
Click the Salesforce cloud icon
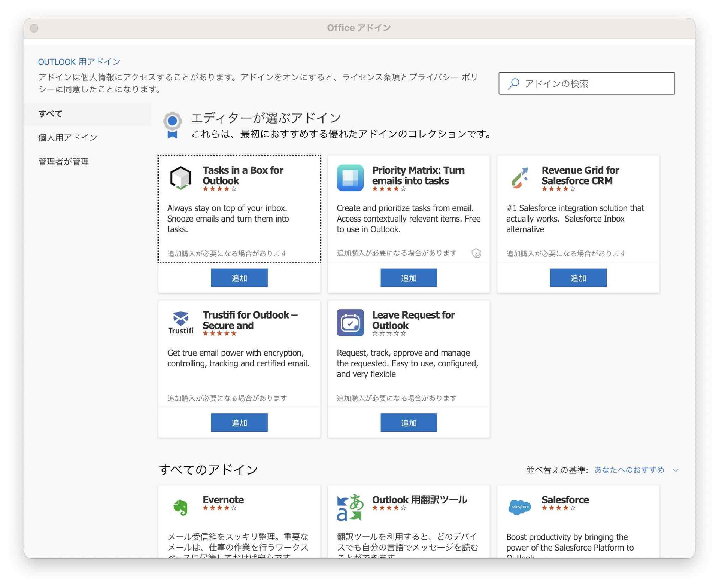click(x=520, y=507)
